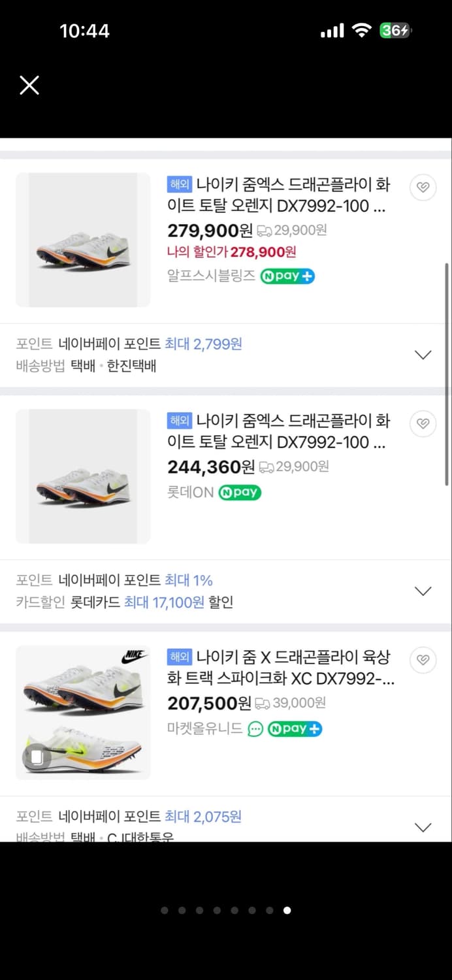Open the Npay+ badge on the first product

pos(287,276)
